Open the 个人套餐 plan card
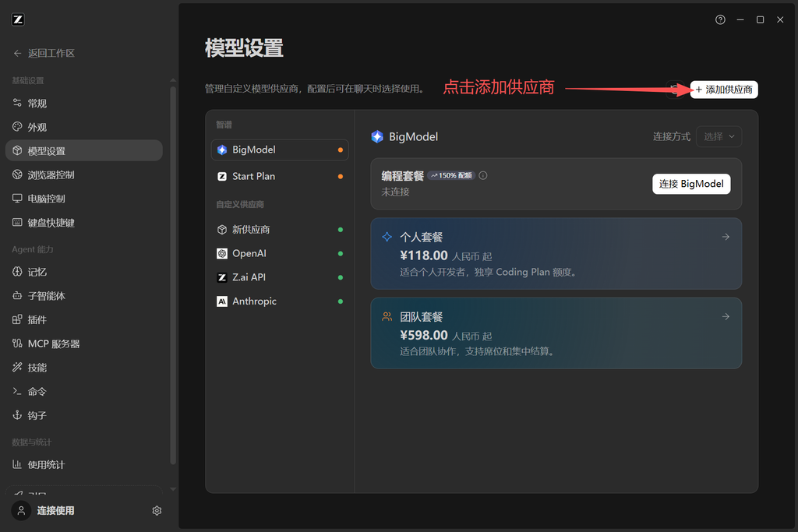Viewport: 798px width, 532px height. [556, 254]
